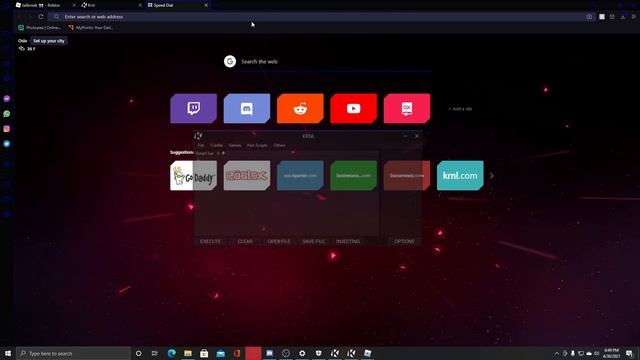
Task: Open the Reddit speed dial tile
Action: (x=300, y=108)
